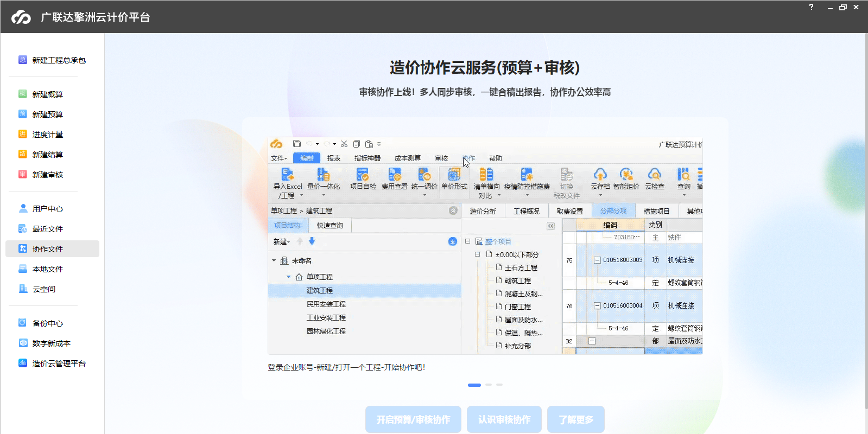
Task: Open 造价云管理平台 entry
Action: pos(59,363)
